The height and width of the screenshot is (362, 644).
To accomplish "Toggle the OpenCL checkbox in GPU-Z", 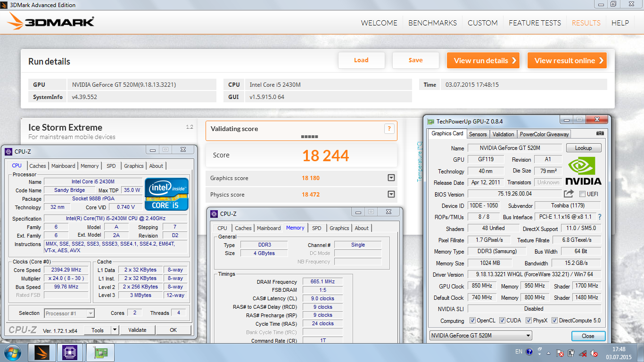I will point(472,321).
